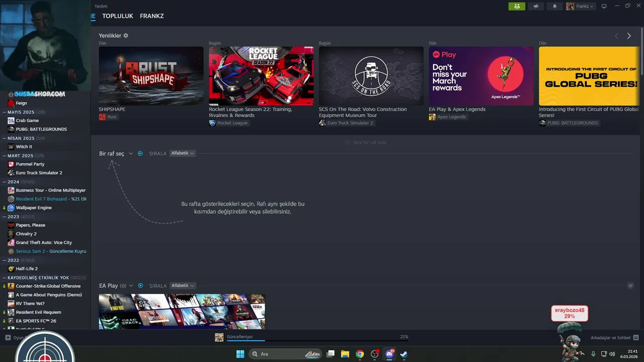Click the Windows Start button

[240, 354]
